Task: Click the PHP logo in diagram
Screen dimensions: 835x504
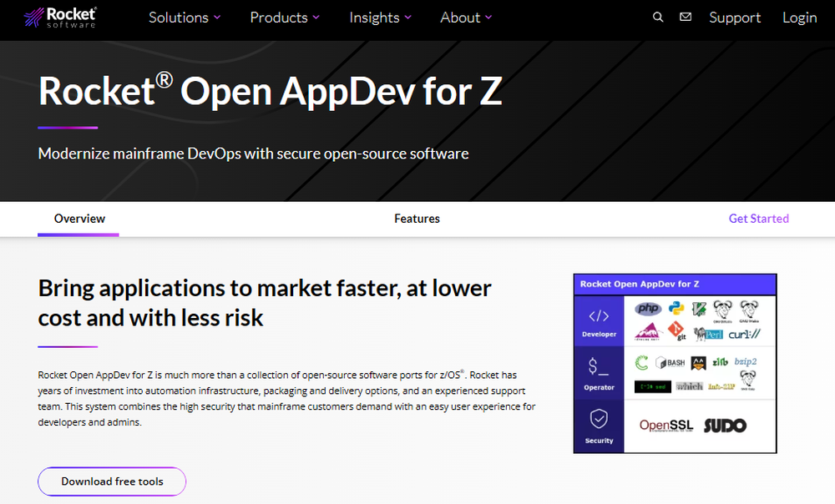Action: 648,308
